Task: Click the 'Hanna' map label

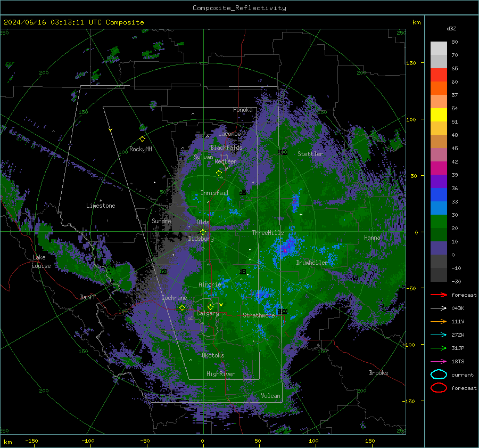Action: tap(372, 238)
